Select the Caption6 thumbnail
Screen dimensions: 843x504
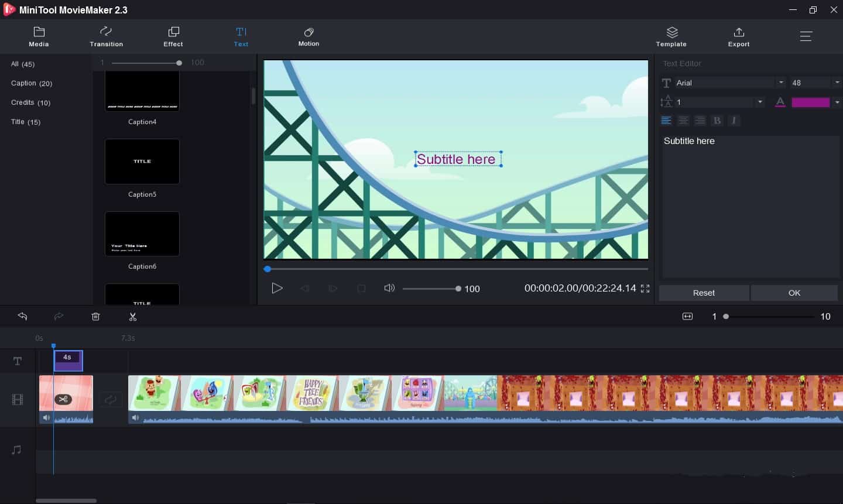[142, 234]
